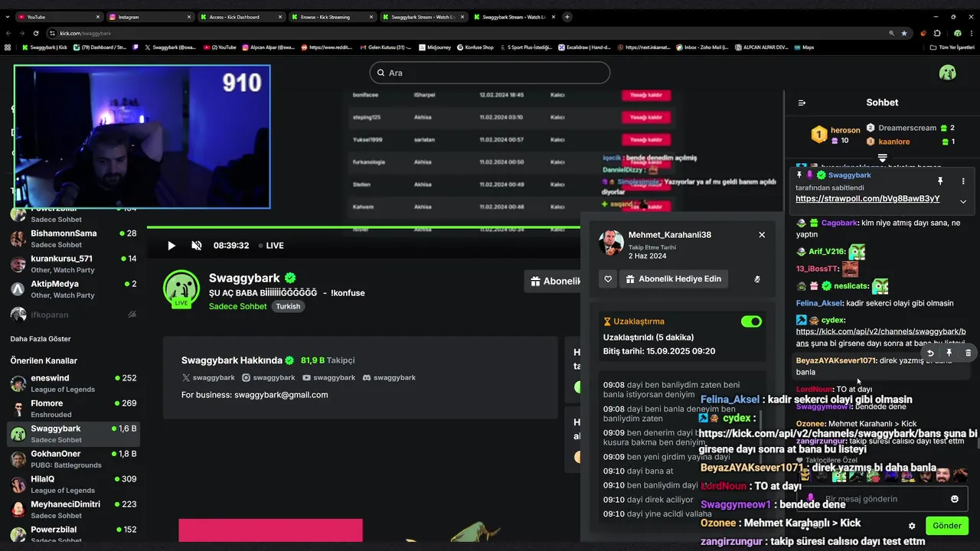Image resolution: width=980 pixels, height=551 pixels.
Task: Click Sadece Sohbet category under Swaggybark title
Action: point(237,306)
